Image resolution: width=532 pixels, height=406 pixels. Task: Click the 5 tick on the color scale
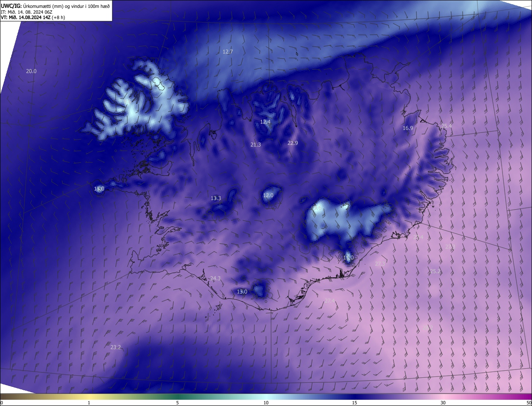click(177, 403)
